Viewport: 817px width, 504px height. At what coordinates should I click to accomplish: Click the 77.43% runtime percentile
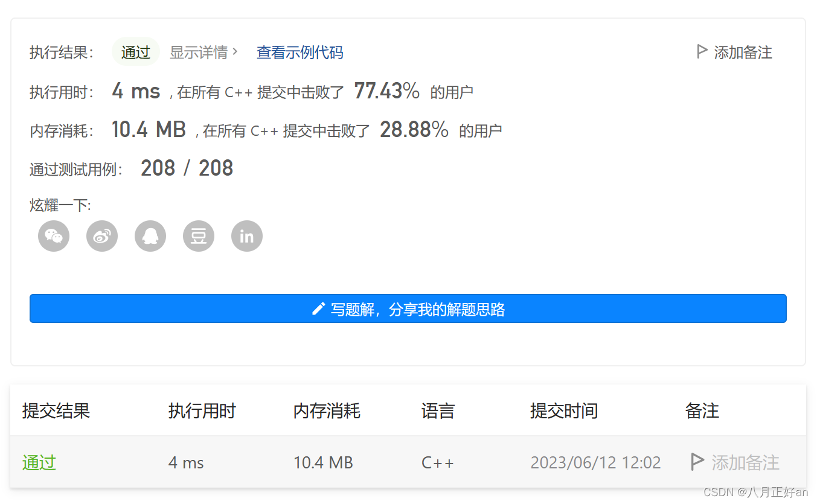point(386,91)
